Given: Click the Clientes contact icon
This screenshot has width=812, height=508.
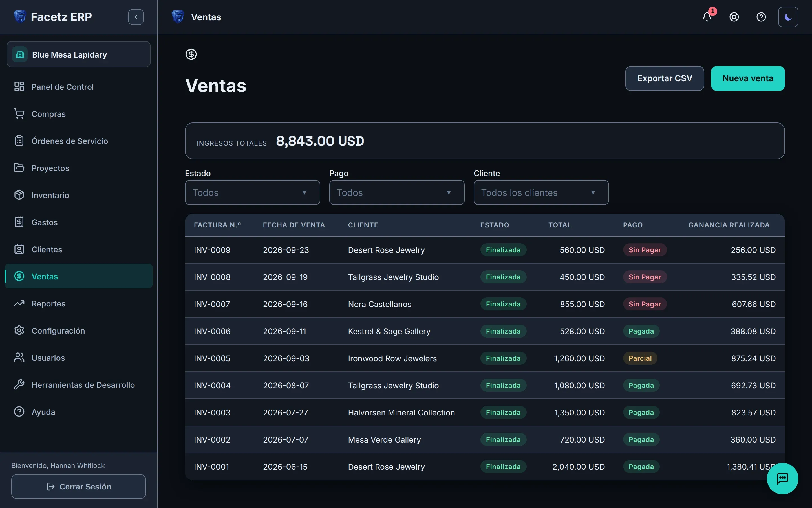Looking at the screenshot, I should click(x=19, y=249).
